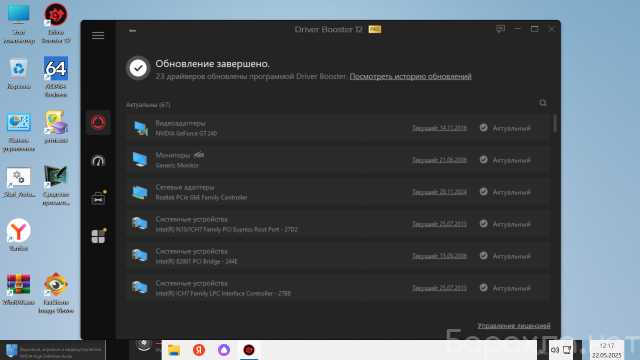The height and width of the screenshot is (360, 640).
Task: Click Driver Booster icon on the taskbar
Action: (249, 350)
